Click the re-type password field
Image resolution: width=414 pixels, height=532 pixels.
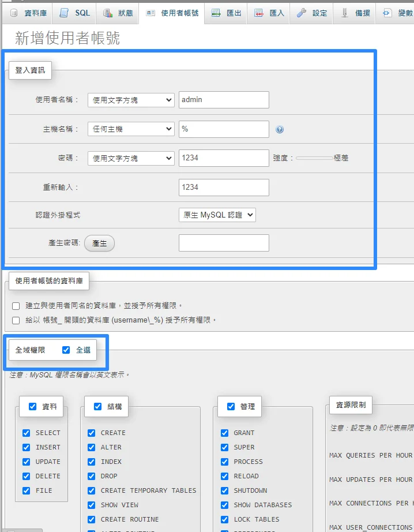coord(224,188)
